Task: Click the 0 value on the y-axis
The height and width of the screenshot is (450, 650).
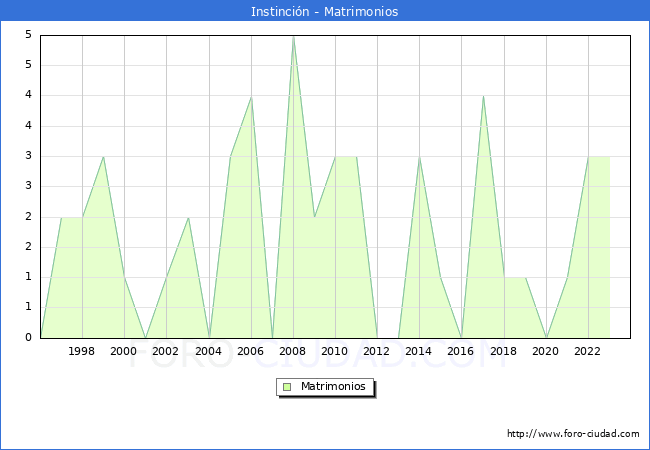Action: point(28,337)
